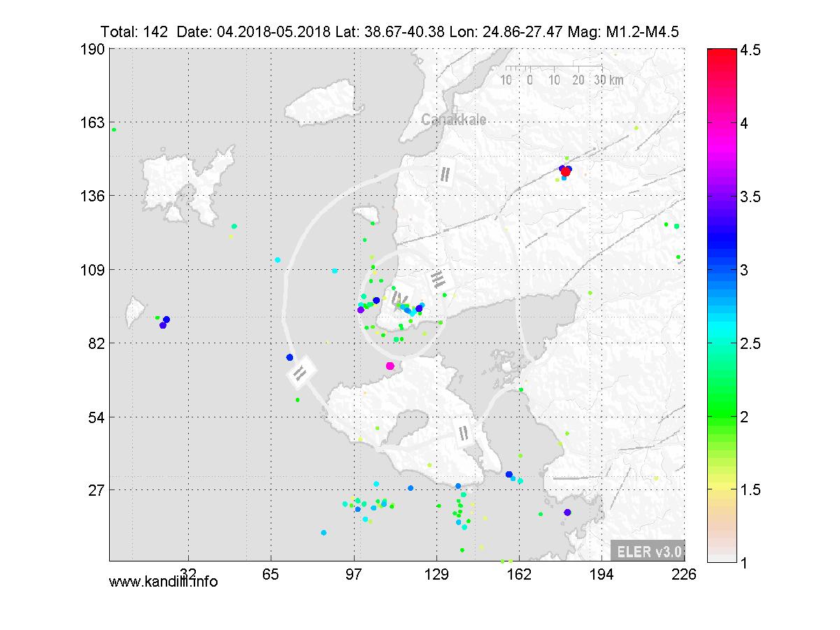Click the magenta band at colorbar value 4

[x=722, y=123]
